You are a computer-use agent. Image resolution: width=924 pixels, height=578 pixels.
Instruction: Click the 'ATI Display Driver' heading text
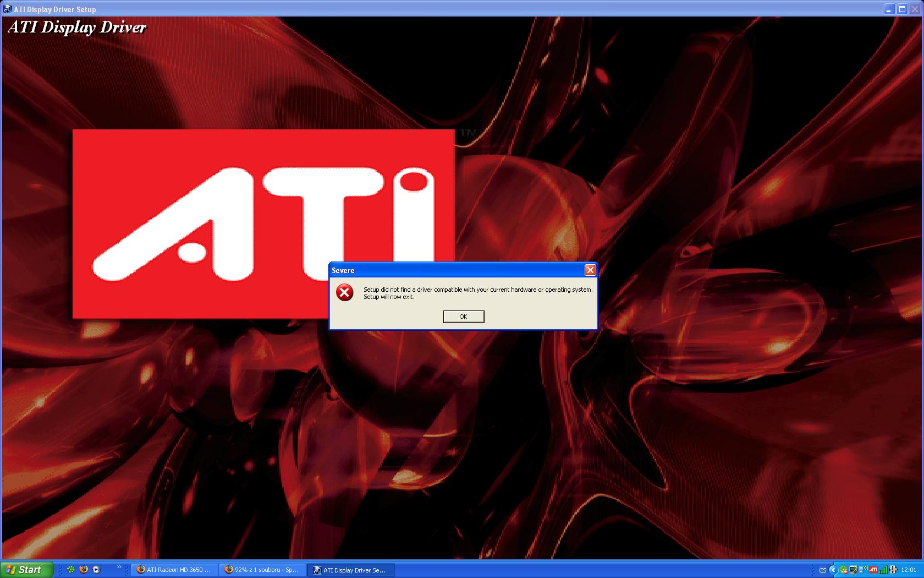coord(77,27)
